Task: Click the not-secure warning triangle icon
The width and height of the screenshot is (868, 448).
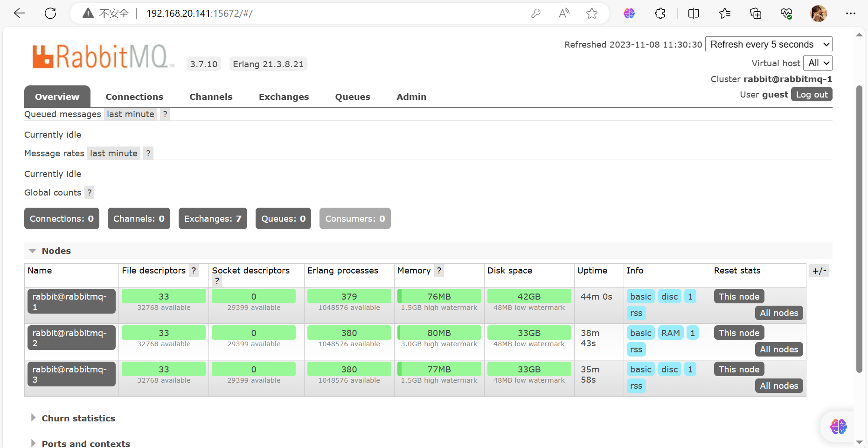Action: coord(88,14)
